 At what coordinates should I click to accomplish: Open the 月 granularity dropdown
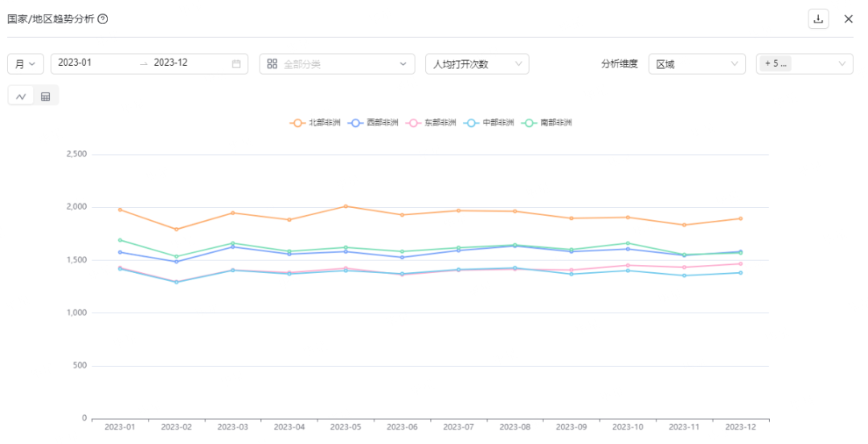point(26,64)
